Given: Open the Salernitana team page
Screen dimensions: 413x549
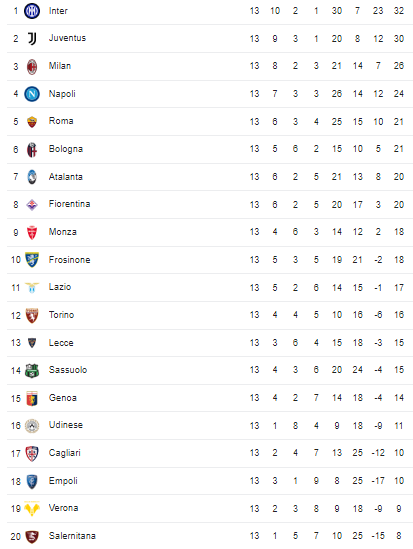Looking at the screenshot, I should click(x=72, y=536).
